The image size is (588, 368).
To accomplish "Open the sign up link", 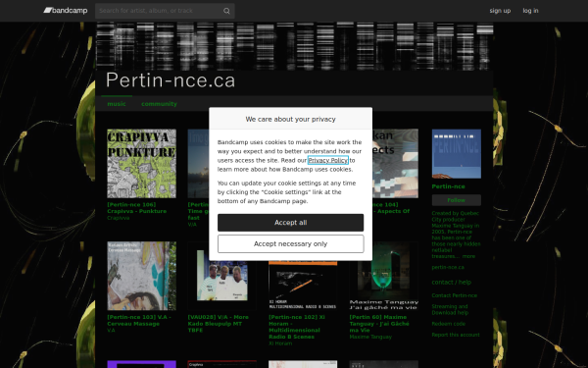I will (500, 11).
